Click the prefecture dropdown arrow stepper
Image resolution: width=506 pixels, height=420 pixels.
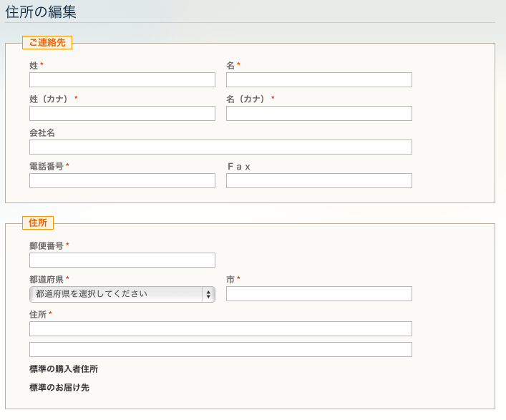[x=208, y=294]
